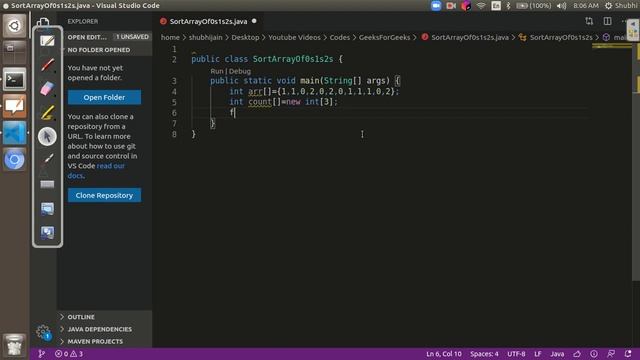Click Ln 6, Col 10 position indicator
The image size is (640, 360).
pyautogui.click(x=444, y=354)
